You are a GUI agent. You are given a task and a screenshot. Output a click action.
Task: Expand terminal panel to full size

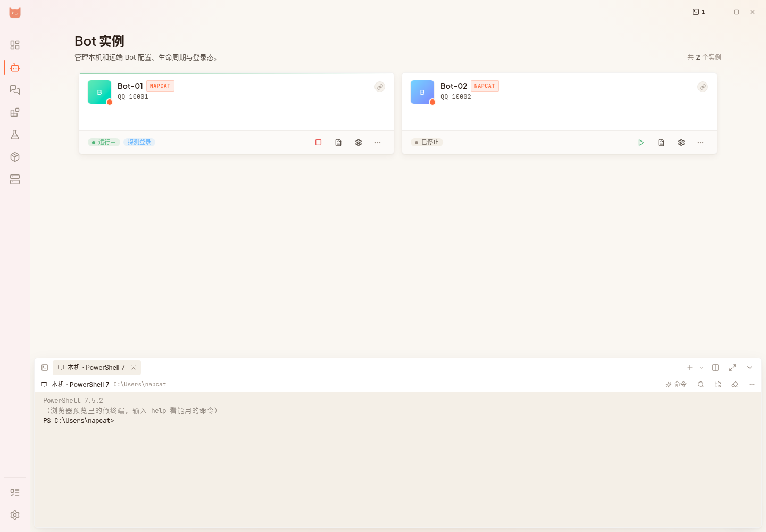[732, 368]
